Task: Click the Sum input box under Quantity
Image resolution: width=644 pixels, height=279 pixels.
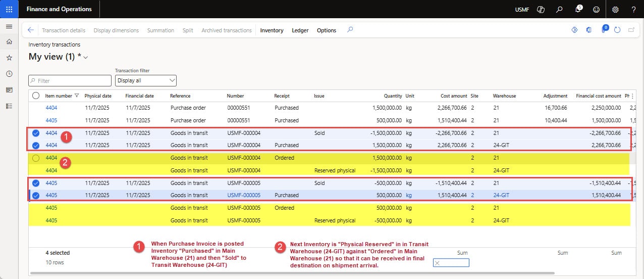Action: (x=451, y=263)
